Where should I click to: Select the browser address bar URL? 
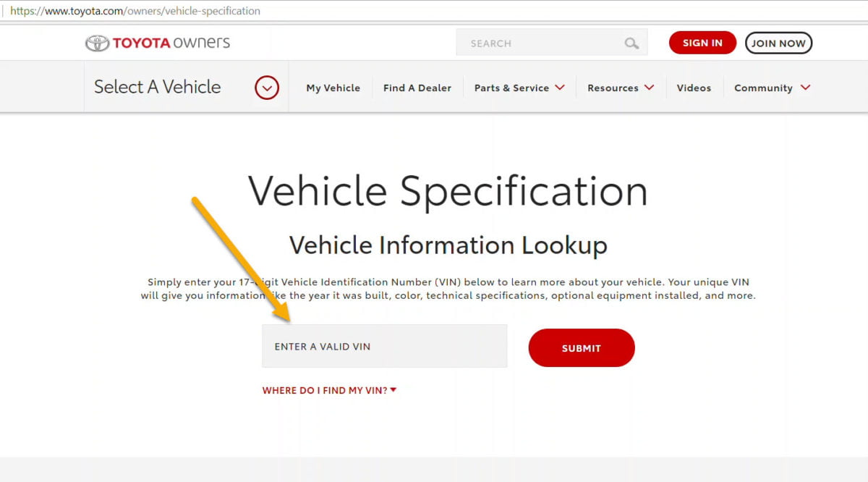[x=135, y=11]
